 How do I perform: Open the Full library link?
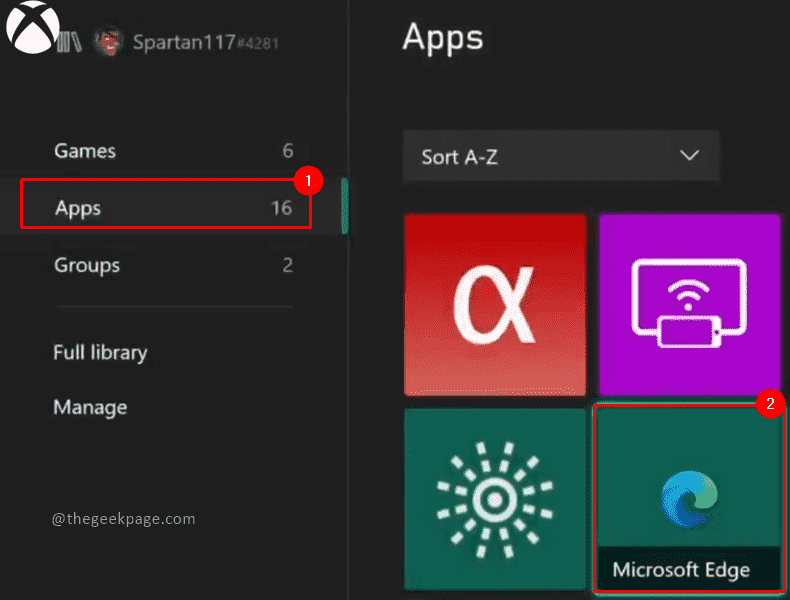pyautogui.click(x=100, y=352)
